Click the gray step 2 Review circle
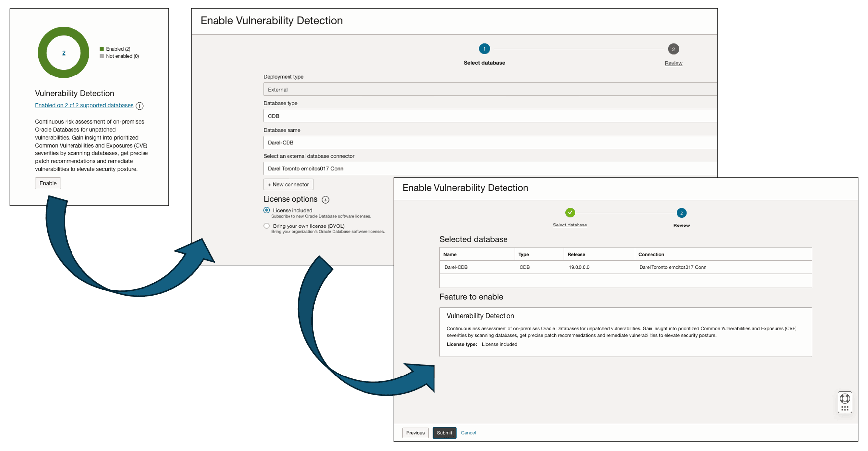 click(673, 49)
